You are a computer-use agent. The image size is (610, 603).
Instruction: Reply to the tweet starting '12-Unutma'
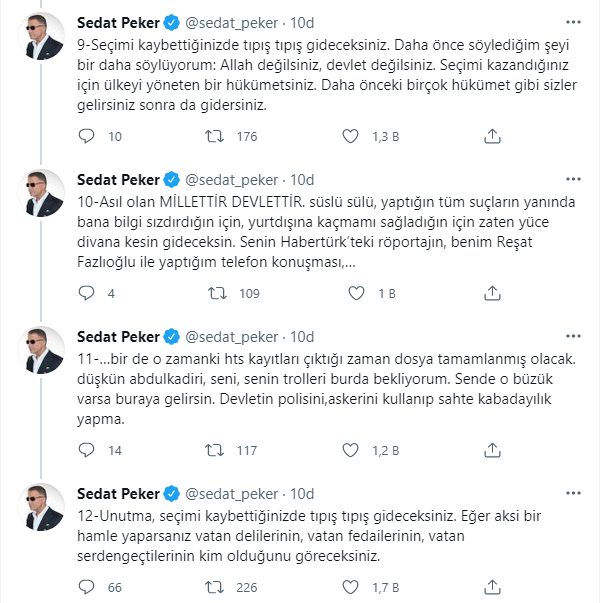click(x=87, y=588)
